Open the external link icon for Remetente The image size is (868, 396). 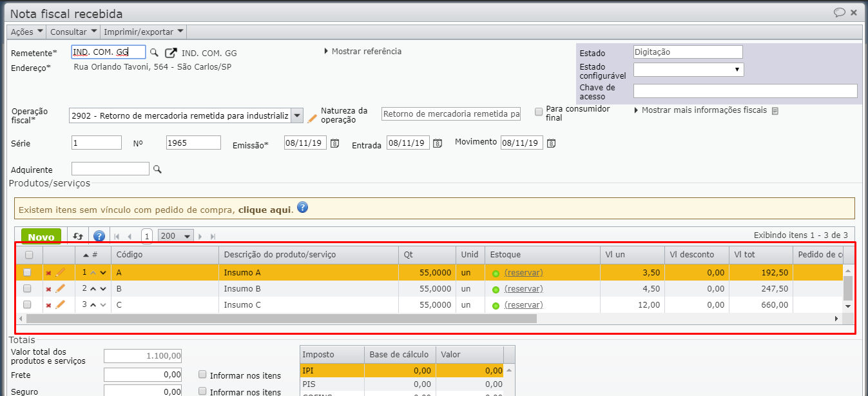point(171,53)
